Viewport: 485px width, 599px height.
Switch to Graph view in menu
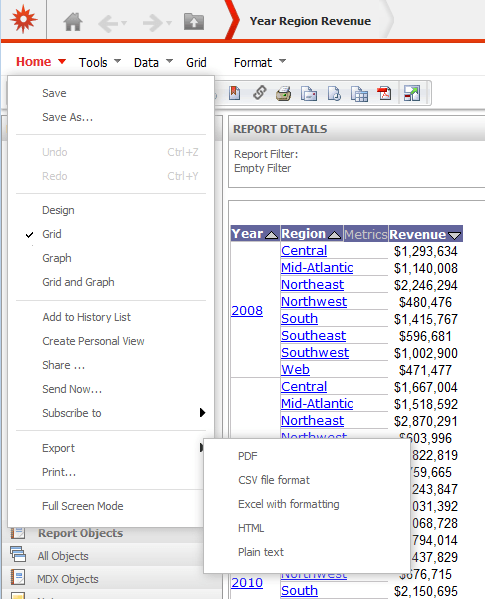click(x=57, y=258)
